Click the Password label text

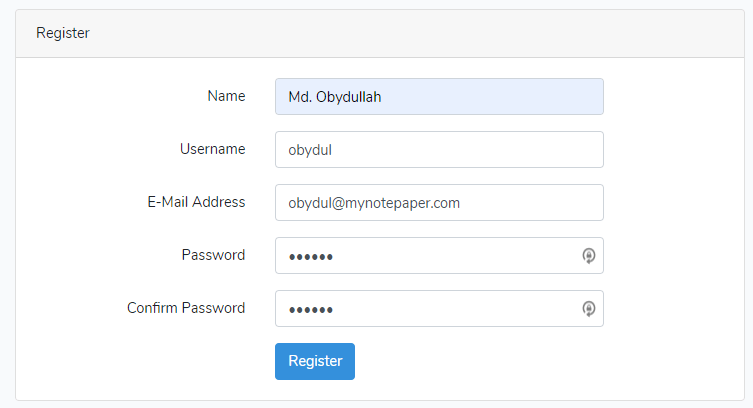pos(213,255)
